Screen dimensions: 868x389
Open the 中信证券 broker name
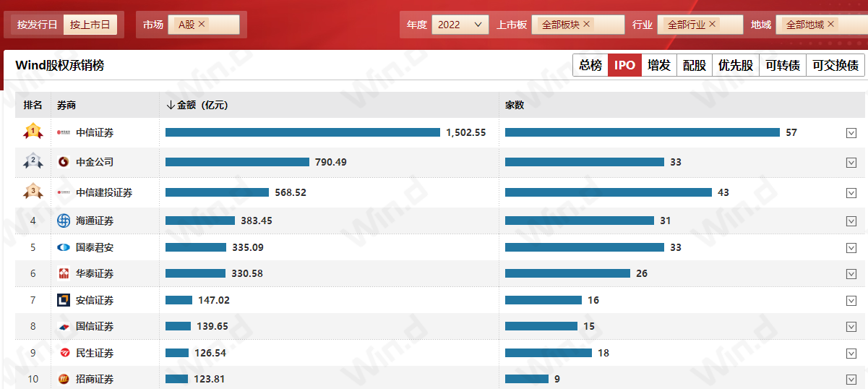click(95, 132)
